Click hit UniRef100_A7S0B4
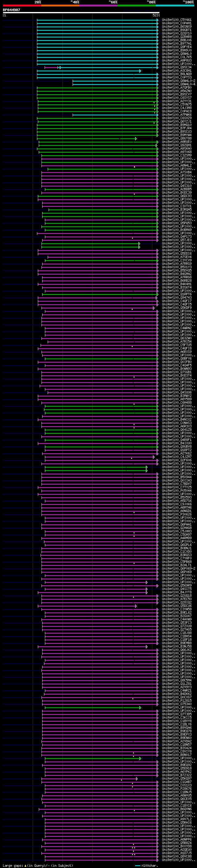Screen dimensions: 197x868 [x=176, y=172]
